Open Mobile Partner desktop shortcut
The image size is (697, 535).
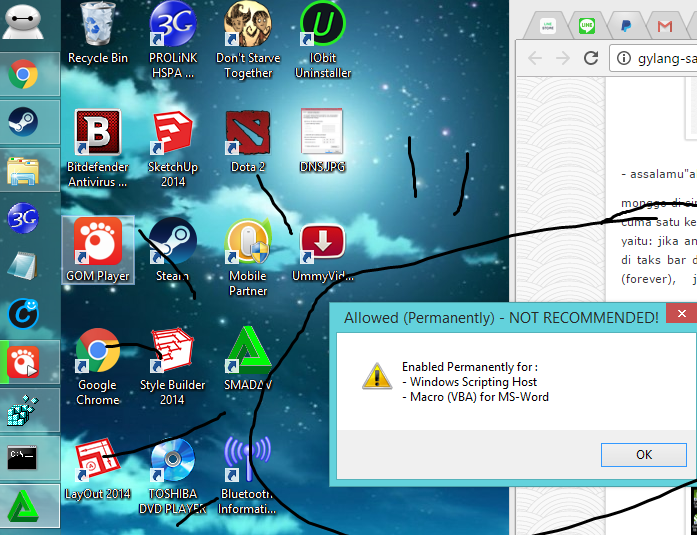click(248, 258)
